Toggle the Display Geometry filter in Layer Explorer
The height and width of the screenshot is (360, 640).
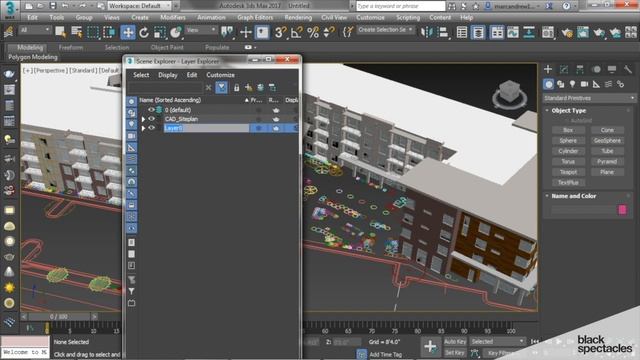(x=131, y=101)
